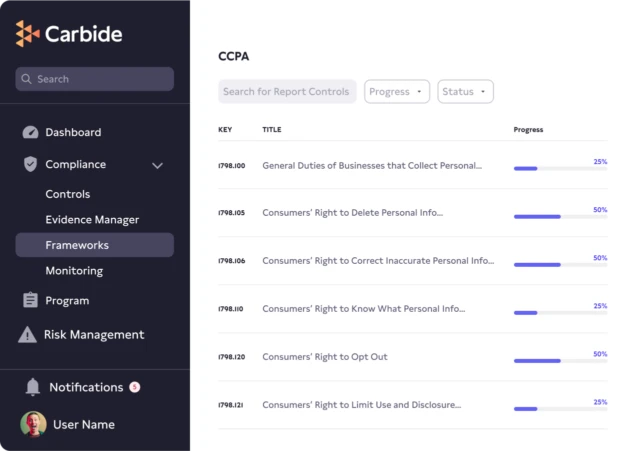Open control key 1798.100

(231, 166)
